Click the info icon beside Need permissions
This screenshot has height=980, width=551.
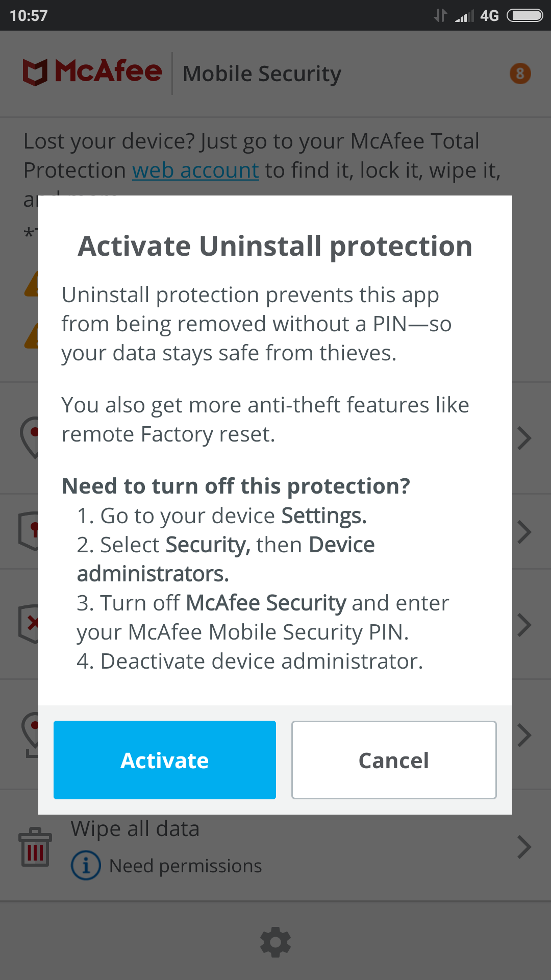(86, 865)
